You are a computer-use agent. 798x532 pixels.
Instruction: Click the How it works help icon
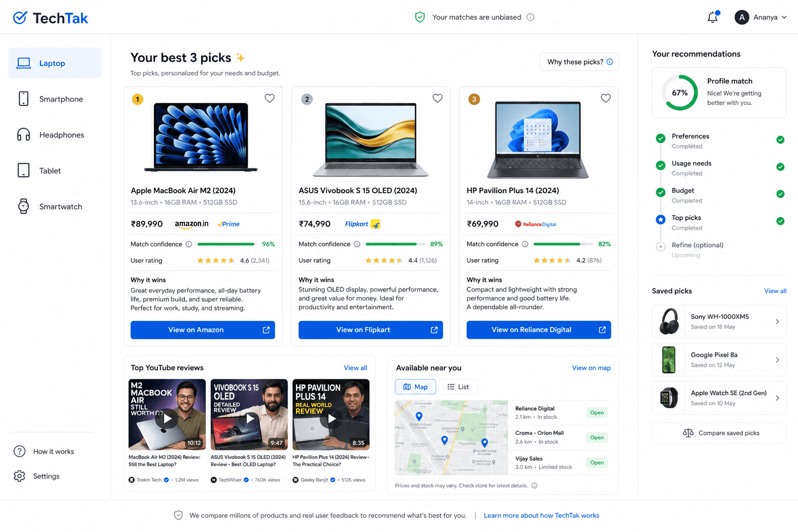point(20,451)
